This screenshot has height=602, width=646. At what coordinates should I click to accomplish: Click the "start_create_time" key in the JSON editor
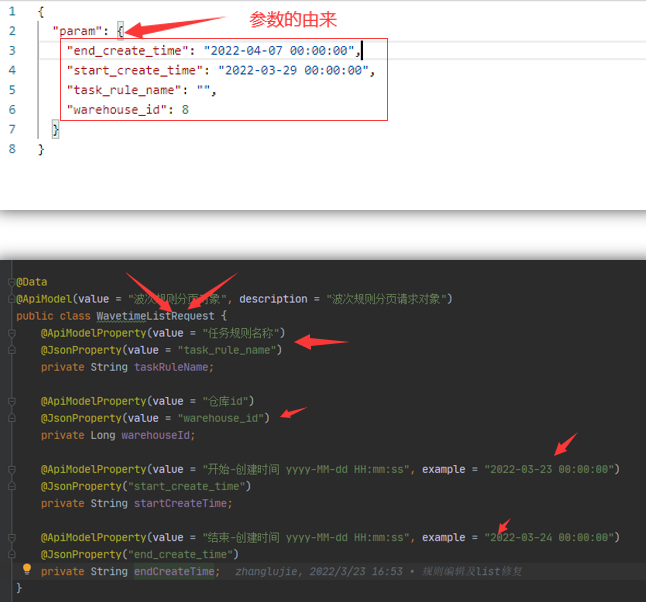pos(135,70)
